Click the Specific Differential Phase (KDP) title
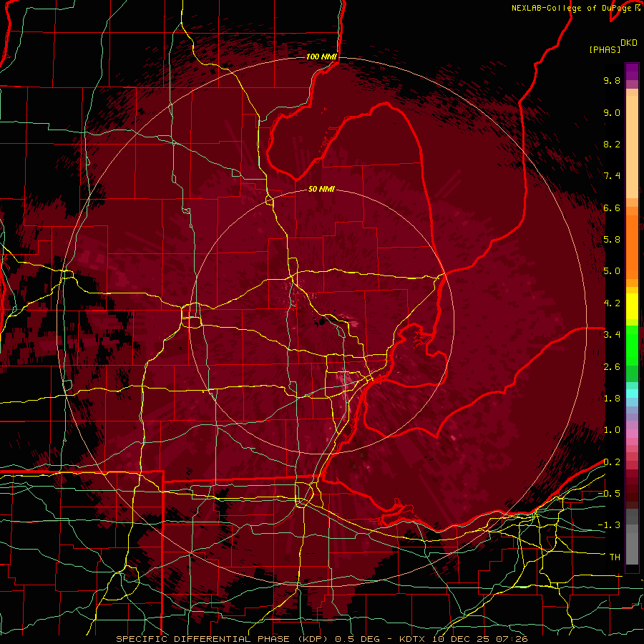Screen dimensions: 644x644 pyautogui.click(x=223, y=639)
